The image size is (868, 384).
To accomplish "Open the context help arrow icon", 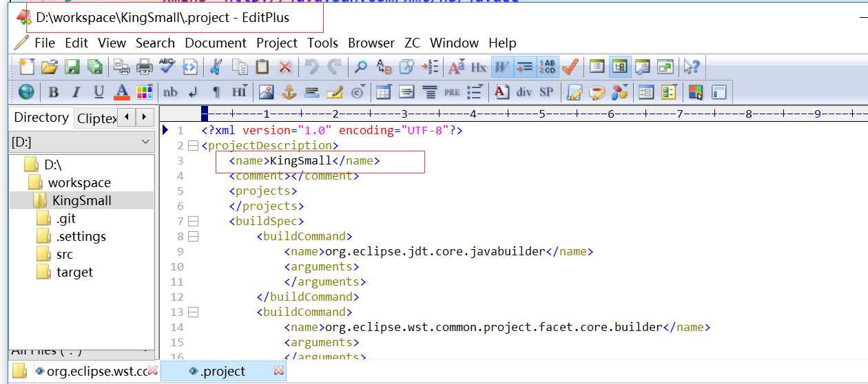I will (692, 67).
